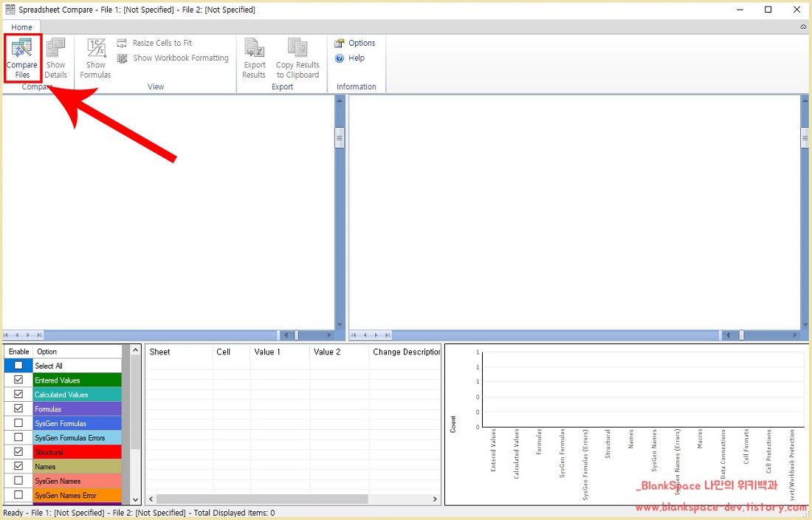Click the status bar Ready text
Viewport: 812px width, 520px height.
point(13,513)
